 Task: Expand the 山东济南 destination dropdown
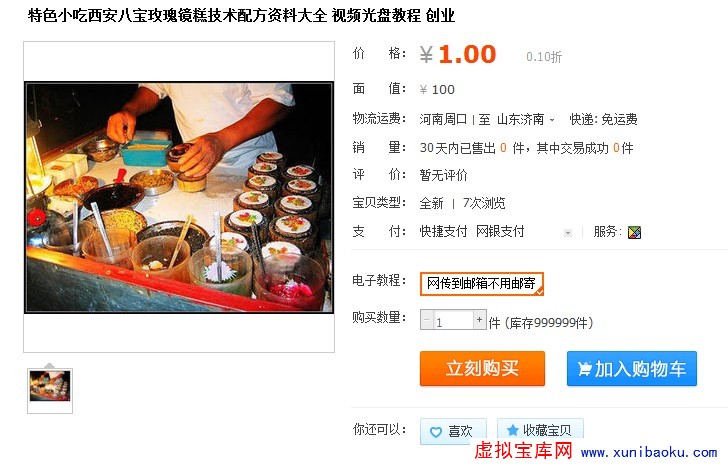pyautogui.click(x=552, y=120)
